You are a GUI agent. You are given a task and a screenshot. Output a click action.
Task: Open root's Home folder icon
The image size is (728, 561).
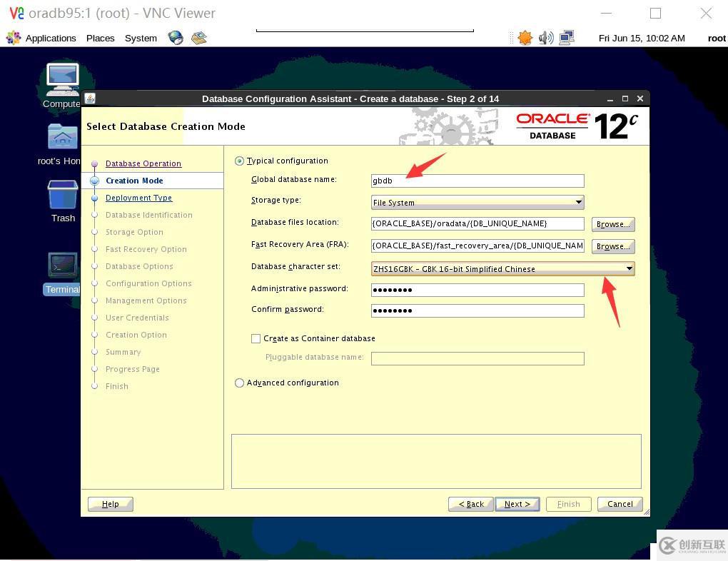click(62, 136)
